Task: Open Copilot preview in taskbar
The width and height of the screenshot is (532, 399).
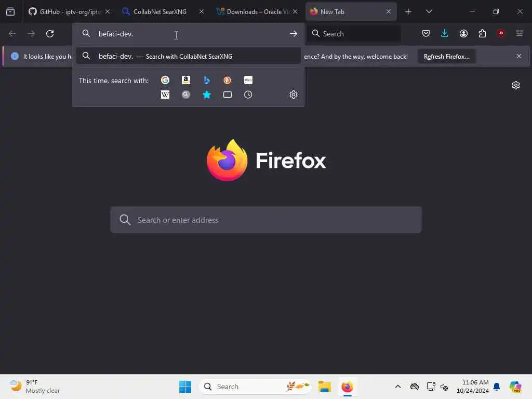Action: coord(516,387)
